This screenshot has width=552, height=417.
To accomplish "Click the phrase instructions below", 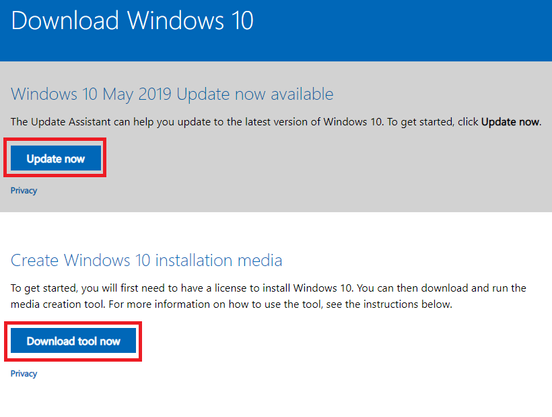I will pyautogui.click(x=407, y=304).
